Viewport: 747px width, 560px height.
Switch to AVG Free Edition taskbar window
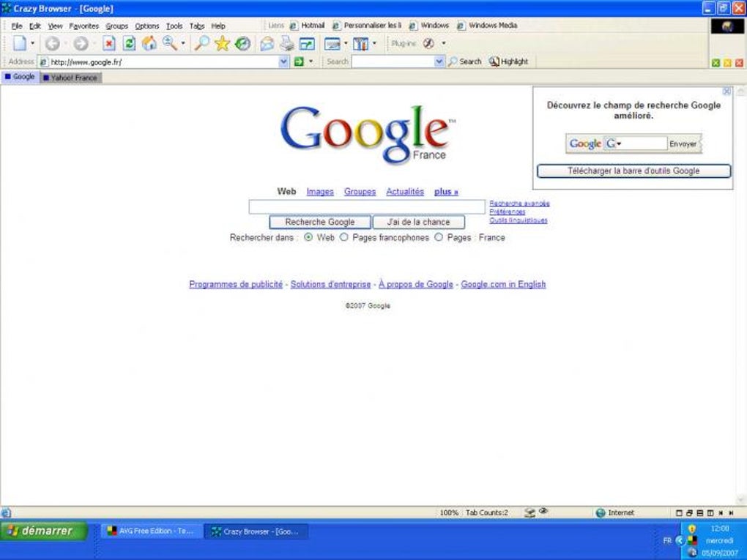[x=152, y=531]
